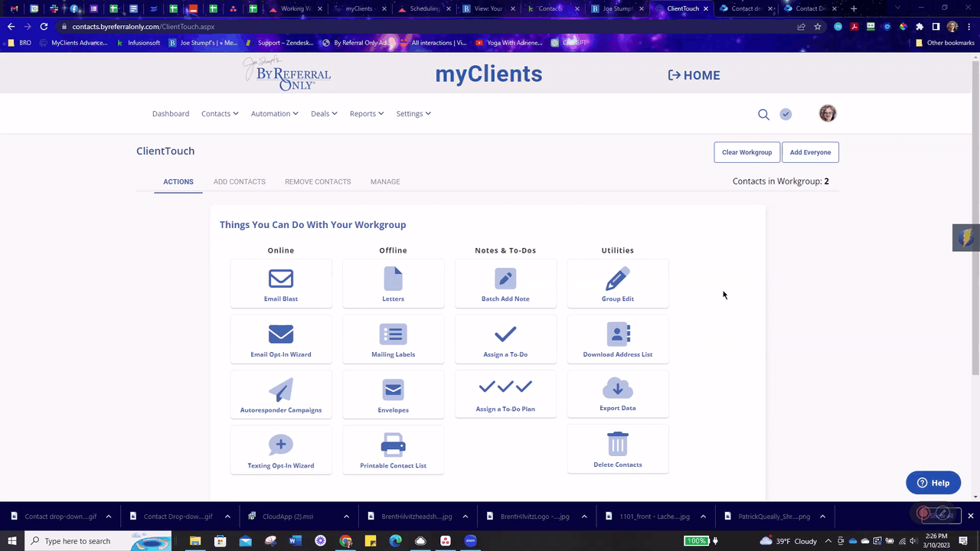The height and width of the screenshot is (551, 980).
Task: Open the Yoga With Adriene bookmark
Action: (509, 43)
